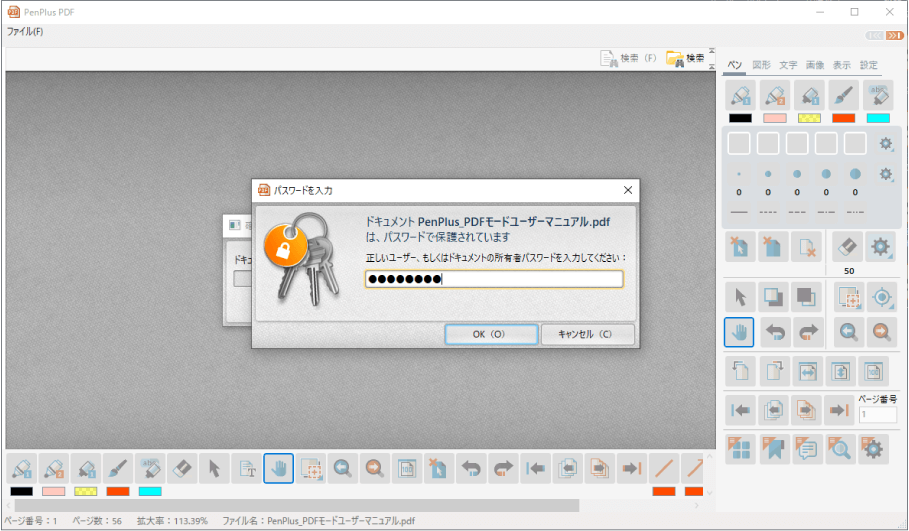The width and height of the screenshot is (909, 531).
Task: Jump to last page in side panel
Action: click(839, 410)
